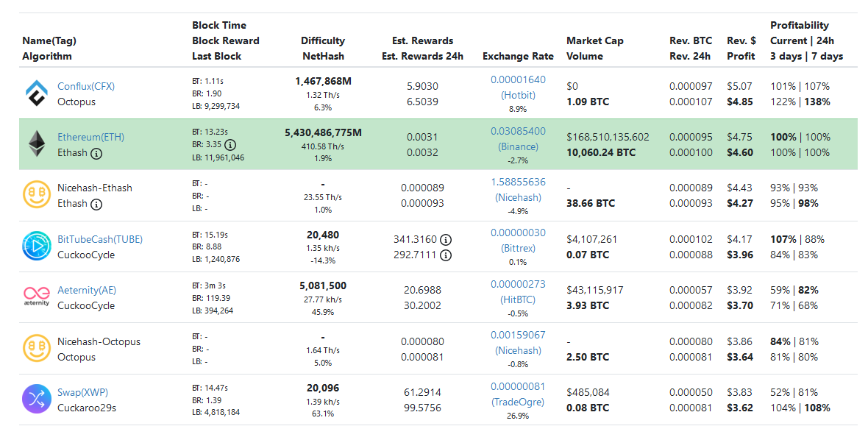Click the (TradeOgre) exchange link
868x440 pixels.
pos(518,402)
